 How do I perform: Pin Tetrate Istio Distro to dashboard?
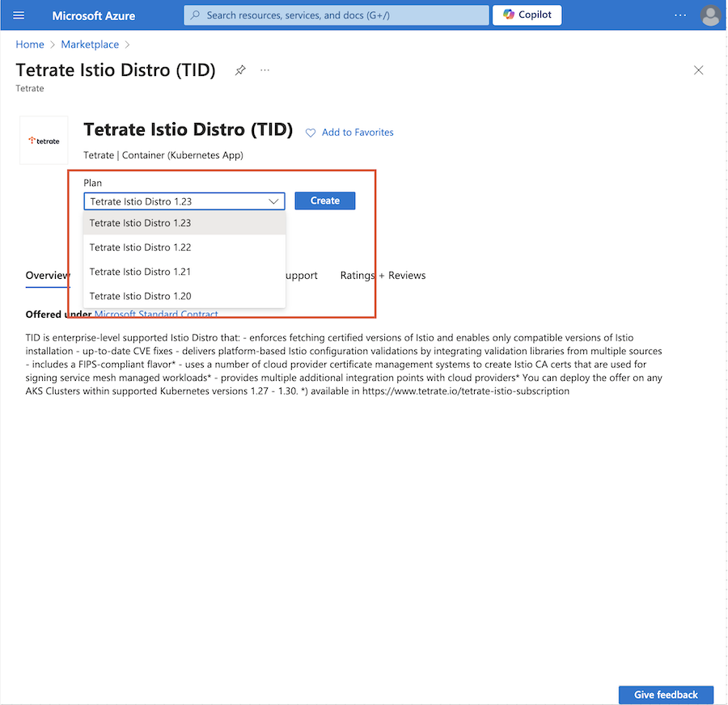tap(240, 70)
